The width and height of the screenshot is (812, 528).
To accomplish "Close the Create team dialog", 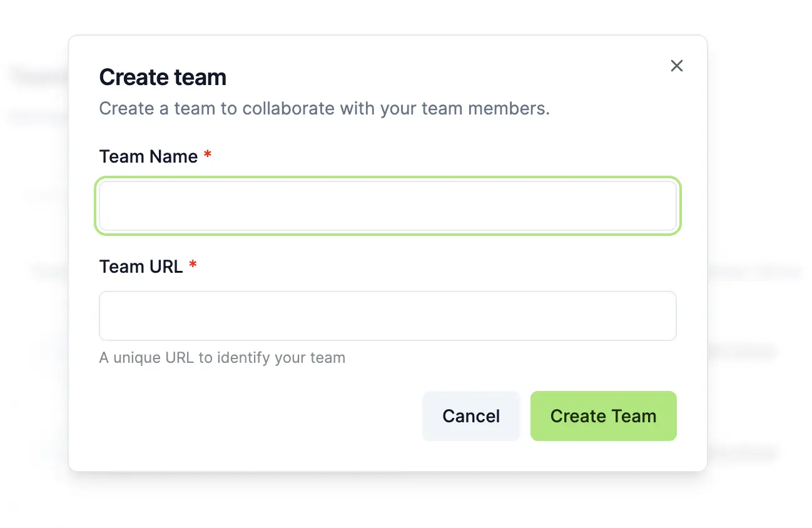I will (x=676, y=66).
